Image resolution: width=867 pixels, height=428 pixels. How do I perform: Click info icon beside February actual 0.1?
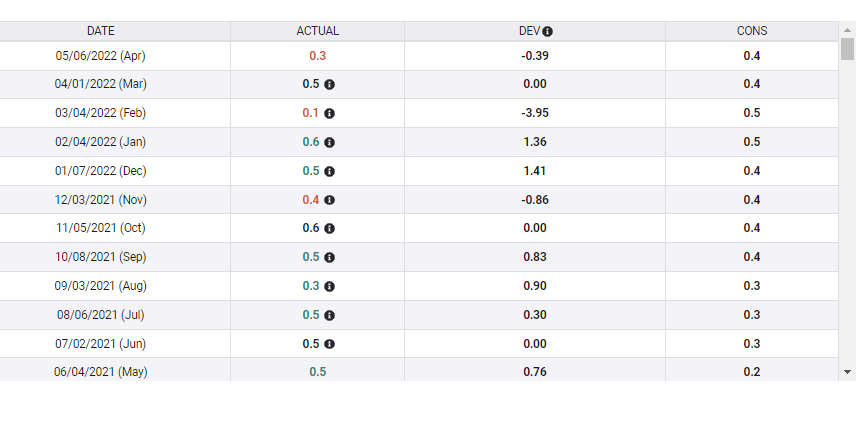[330, 114]
